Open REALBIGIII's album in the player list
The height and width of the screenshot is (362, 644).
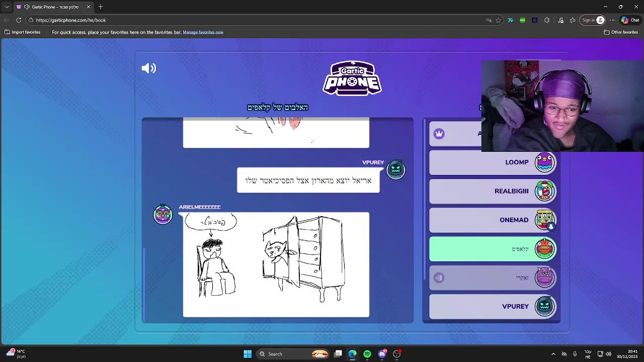click(x=493, y=191)
